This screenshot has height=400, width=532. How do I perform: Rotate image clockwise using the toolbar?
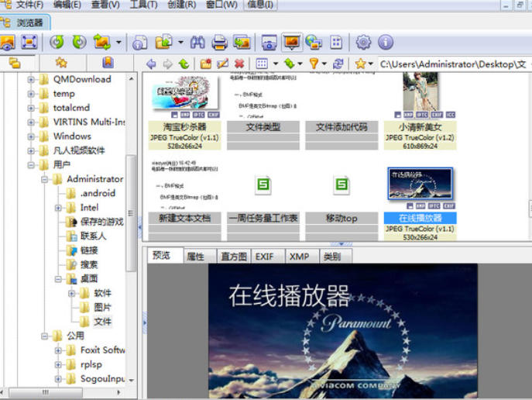[x=80, y=43]
